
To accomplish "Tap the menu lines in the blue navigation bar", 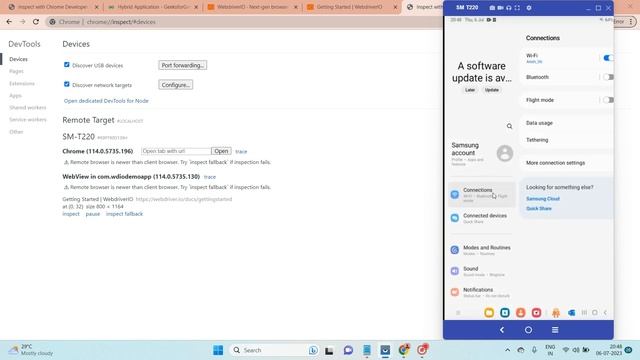I will [x=555, y=330].
